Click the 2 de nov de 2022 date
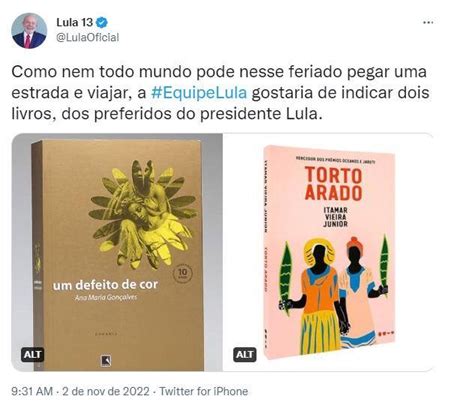 106,391
